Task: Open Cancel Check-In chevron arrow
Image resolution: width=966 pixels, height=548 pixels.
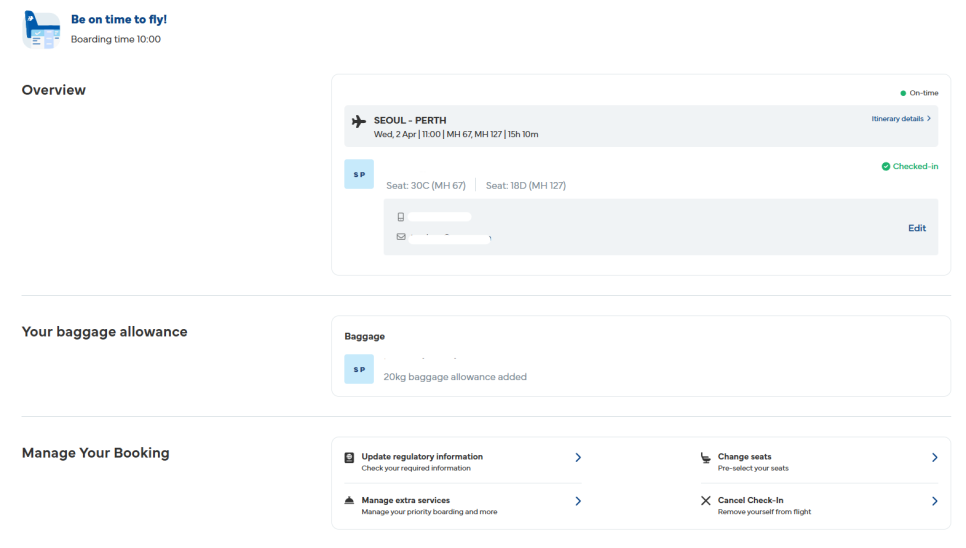Action: click(x=934, y=501)
